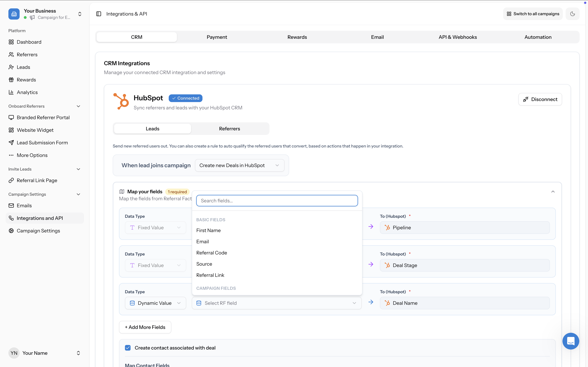Open the Dynamic Value data type dropdown
This screenshot has height=367, width=588.
tap(155, 303)
